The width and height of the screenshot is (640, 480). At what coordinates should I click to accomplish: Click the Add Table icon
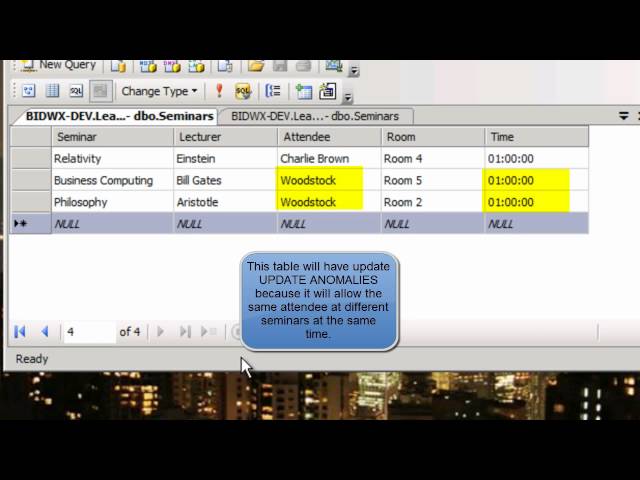click(304, 91)
